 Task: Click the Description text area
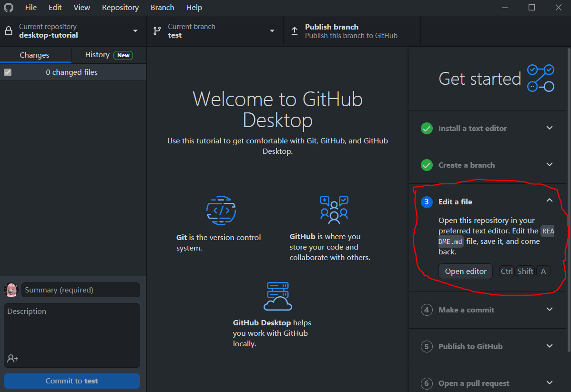point(72,335)
